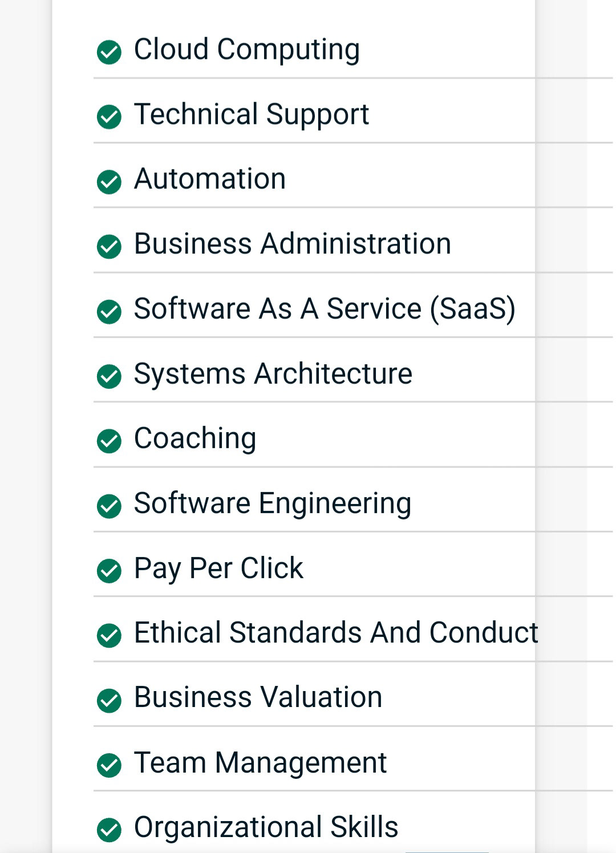Click the check icon for Business Administration
Viewport: 616px width, 853px height.
click(109, 246)
